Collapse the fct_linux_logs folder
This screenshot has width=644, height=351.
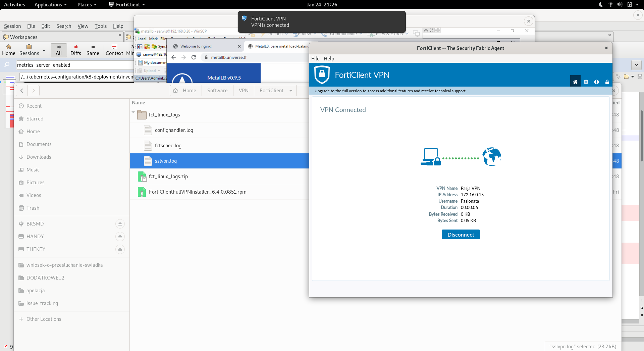[133, 112]
